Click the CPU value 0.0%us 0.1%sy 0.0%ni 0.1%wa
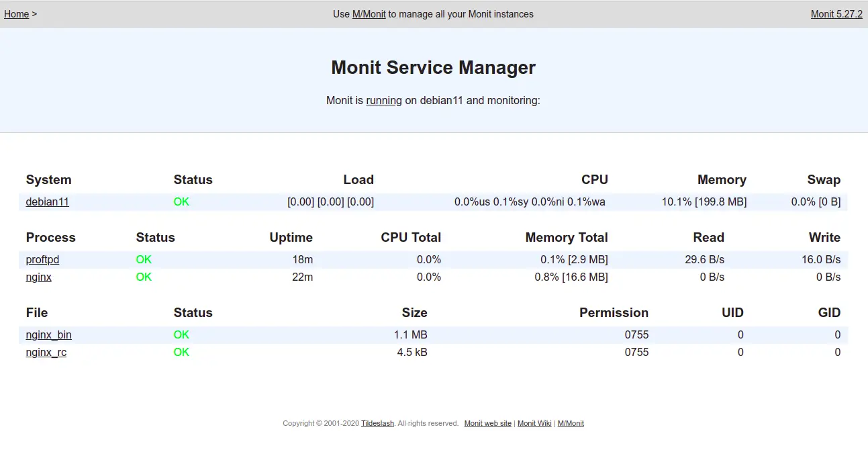868x450 pixels. click(x=530, y=201)
